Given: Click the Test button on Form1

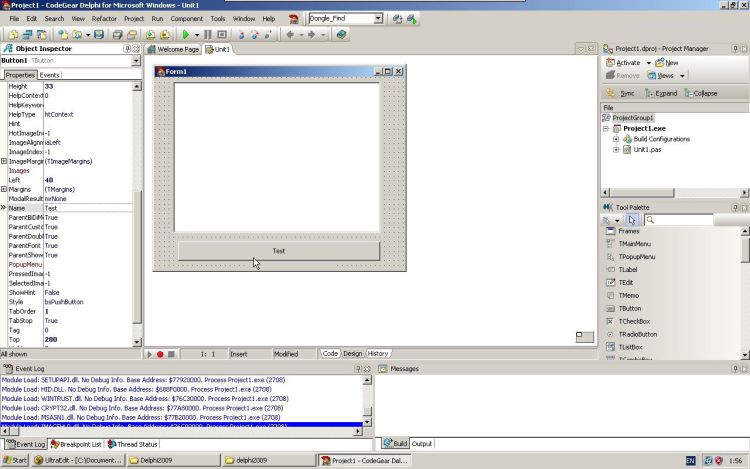Looking at the screenshot, I should 279,251.
